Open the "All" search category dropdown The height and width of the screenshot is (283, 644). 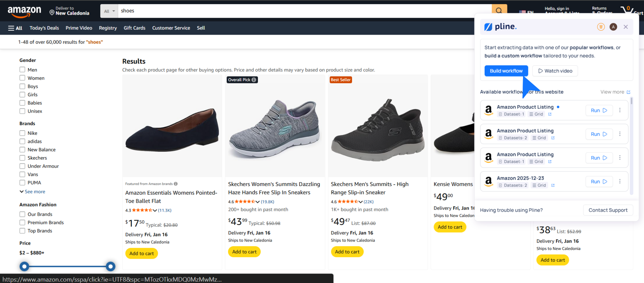pyautogui.click(x=109, y=11)
